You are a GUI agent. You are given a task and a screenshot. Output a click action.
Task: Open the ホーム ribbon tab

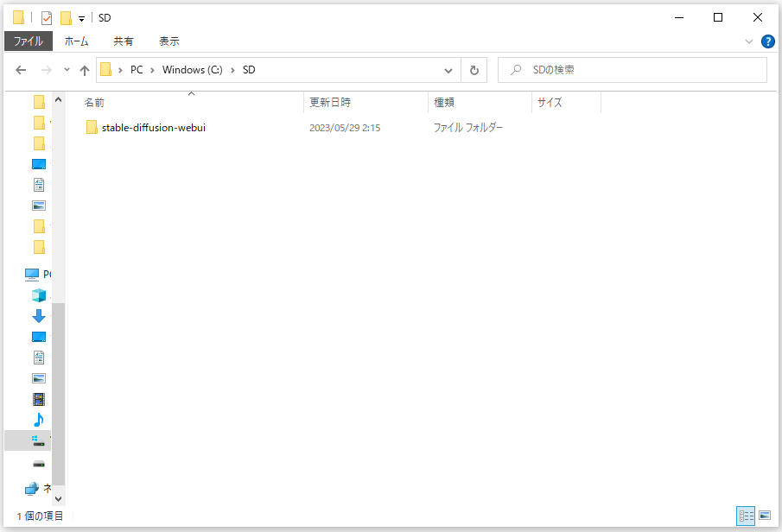[76, 41]
